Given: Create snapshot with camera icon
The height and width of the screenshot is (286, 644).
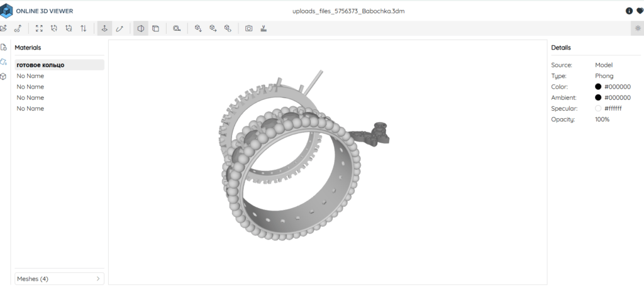Looking at the screenshot, I should 249,28.
